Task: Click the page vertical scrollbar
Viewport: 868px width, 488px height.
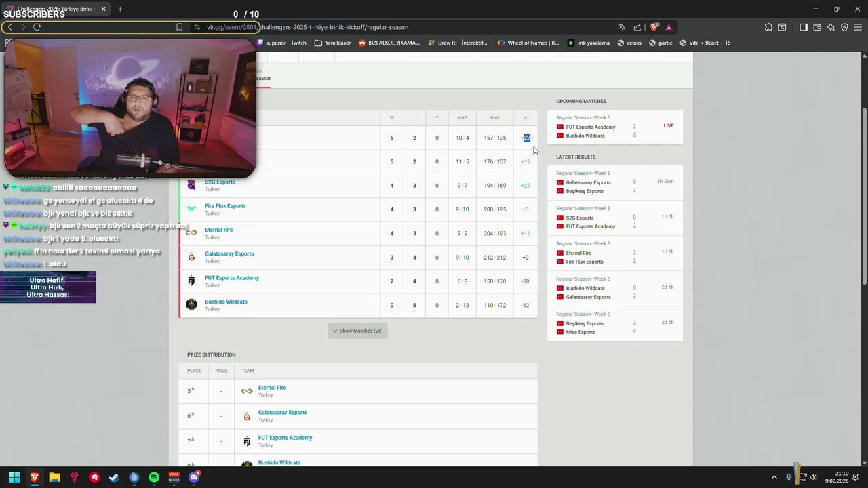Action: click(x=864, y=197)
